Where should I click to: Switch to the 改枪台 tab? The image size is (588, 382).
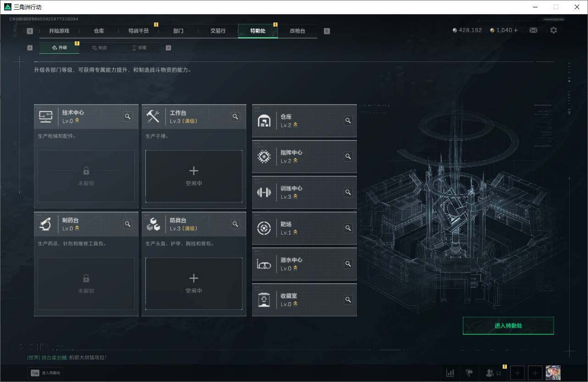(297, 31)
